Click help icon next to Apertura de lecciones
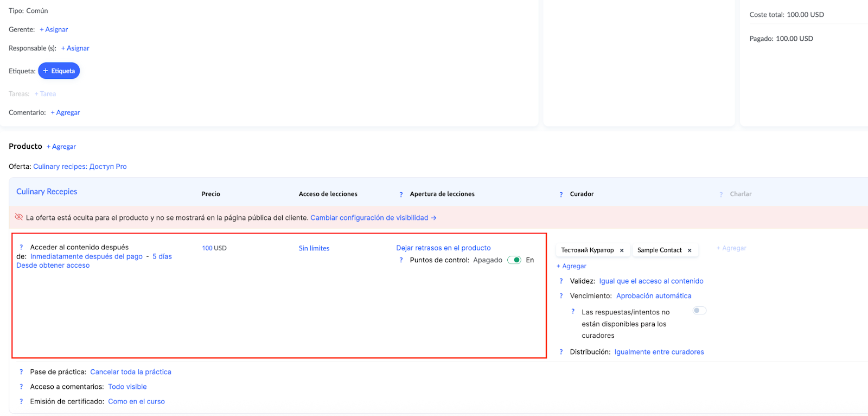 (x=401, y=194)
